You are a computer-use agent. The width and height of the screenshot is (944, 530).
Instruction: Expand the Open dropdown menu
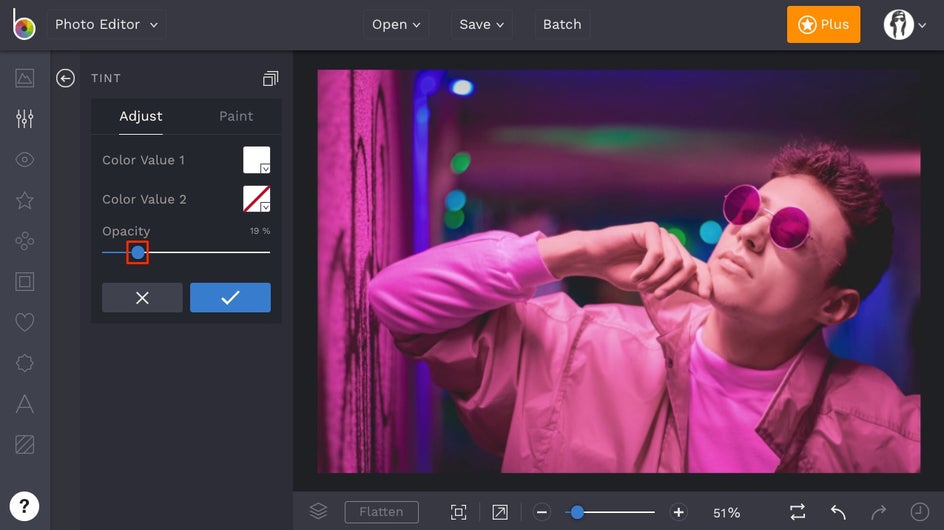(396, 25)
